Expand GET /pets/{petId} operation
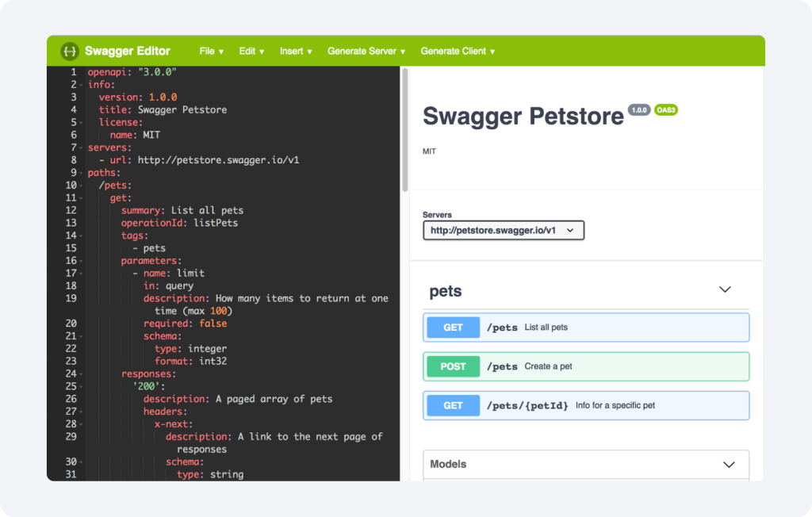This screenshot has width=812, height=517. (x=586, y=406)
